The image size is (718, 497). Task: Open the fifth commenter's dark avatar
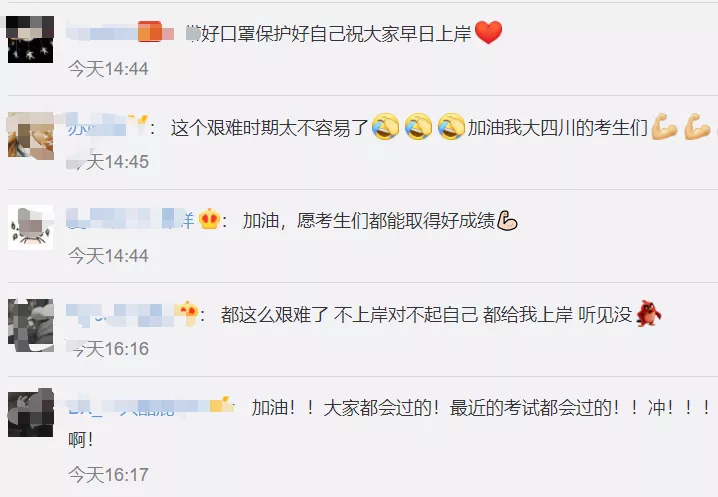point(31,413)
